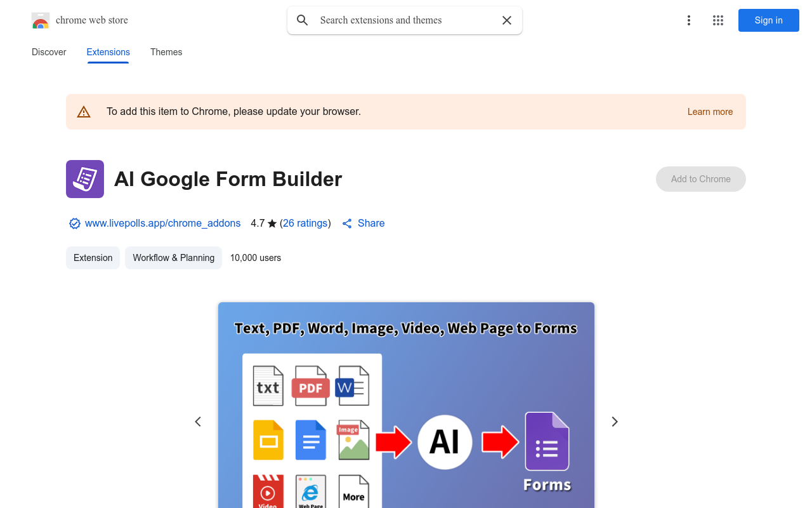Click the AI Google Form Builder title
Screen dimensions: 812x508
tap(228, 179)
